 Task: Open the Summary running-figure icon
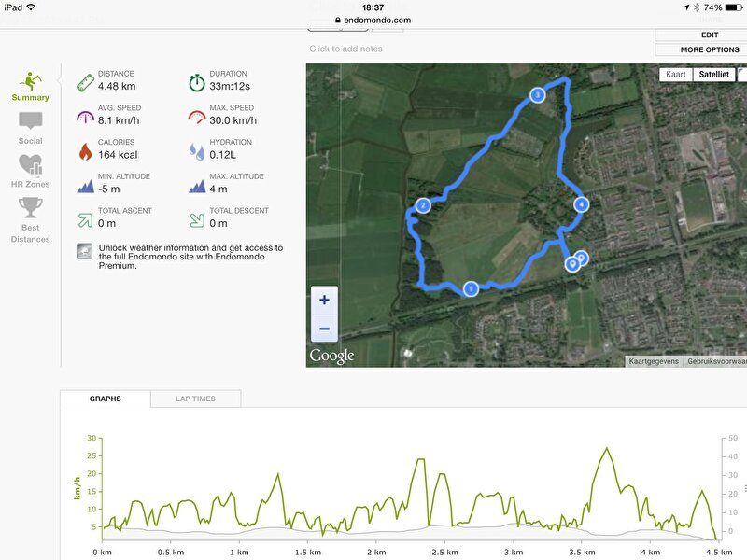coord(31,81)
